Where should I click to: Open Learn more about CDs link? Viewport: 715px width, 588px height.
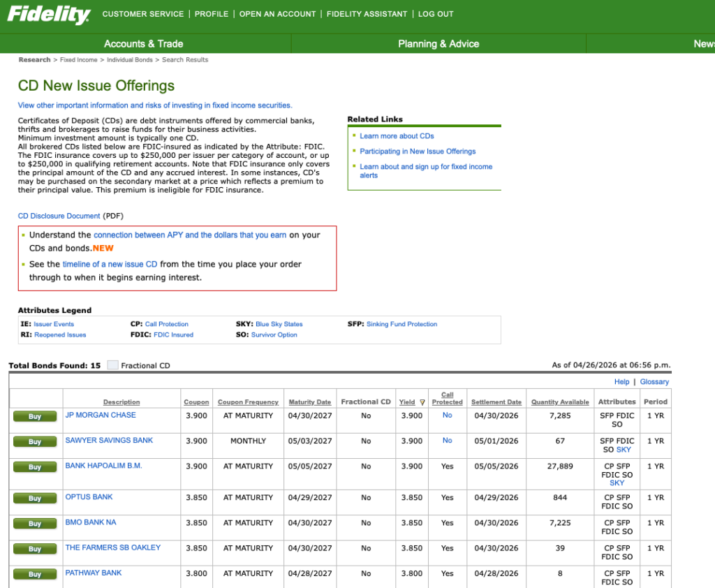point(397,136)
